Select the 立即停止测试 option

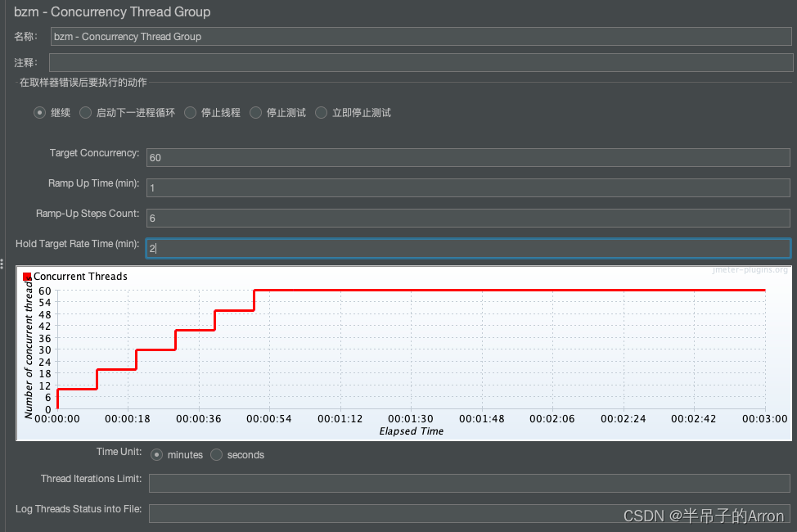click(x=321, y=112)
